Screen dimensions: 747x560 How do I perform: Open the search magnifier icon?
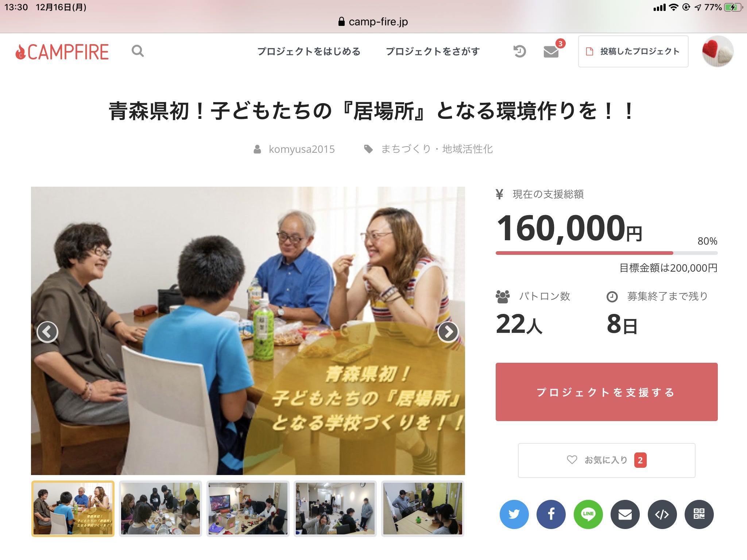138,51
